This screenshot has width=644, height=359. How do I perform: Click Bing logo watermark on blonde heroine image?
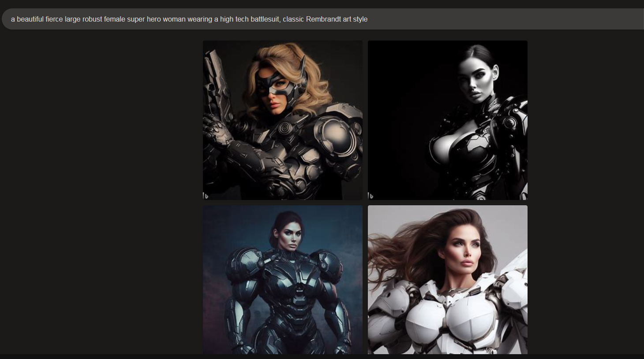206,196
